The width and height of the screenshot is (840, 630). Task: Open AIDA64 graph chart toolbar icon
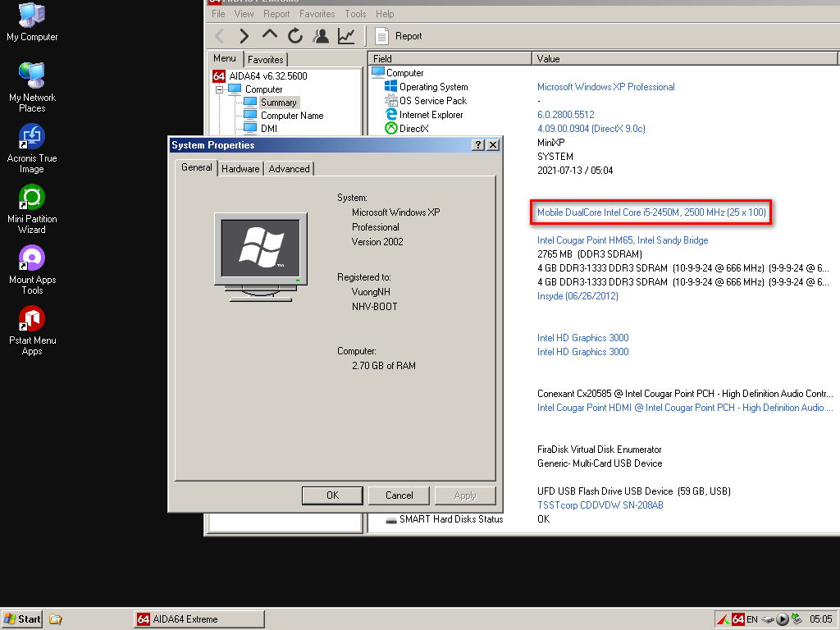pyautogui.click(x=346, y=36)
